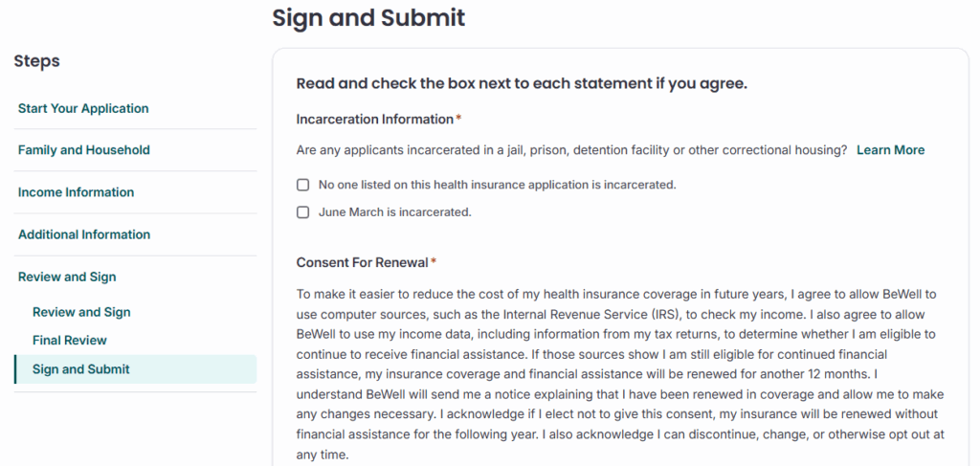Click the 'Are any applicants incarcerated' question text

[x=571, y=150]
